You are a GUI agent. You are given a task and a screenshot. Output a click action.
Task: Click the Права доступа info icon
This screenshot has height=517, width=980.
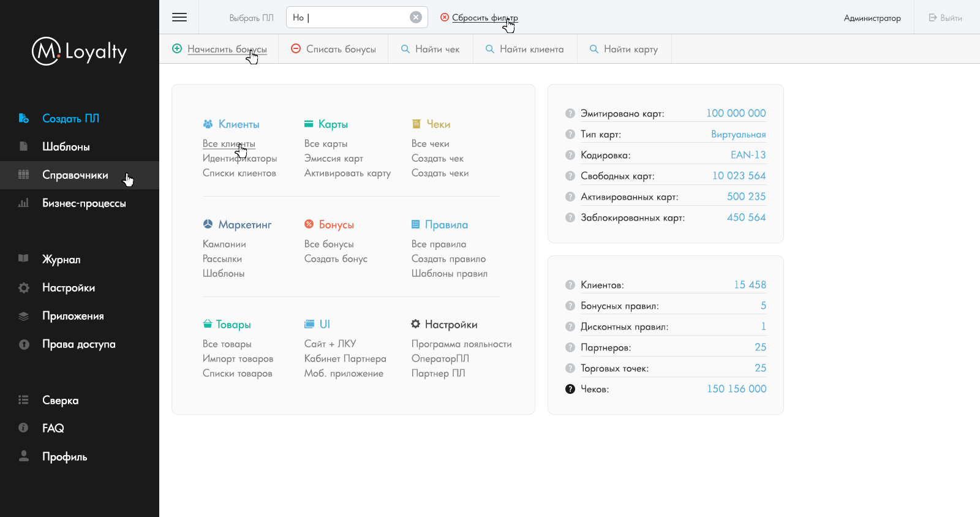[x=24, y=344]
